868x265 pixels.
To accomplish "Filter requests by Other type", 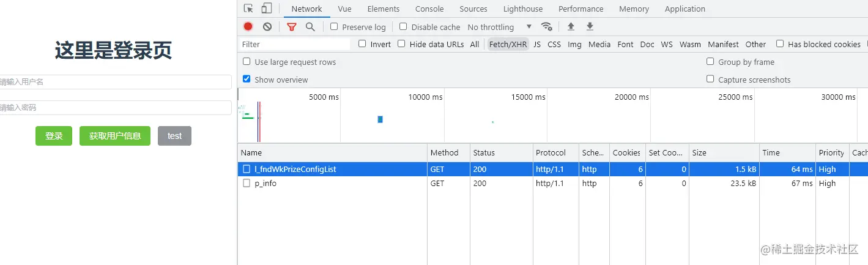I will tap(755, 44).
